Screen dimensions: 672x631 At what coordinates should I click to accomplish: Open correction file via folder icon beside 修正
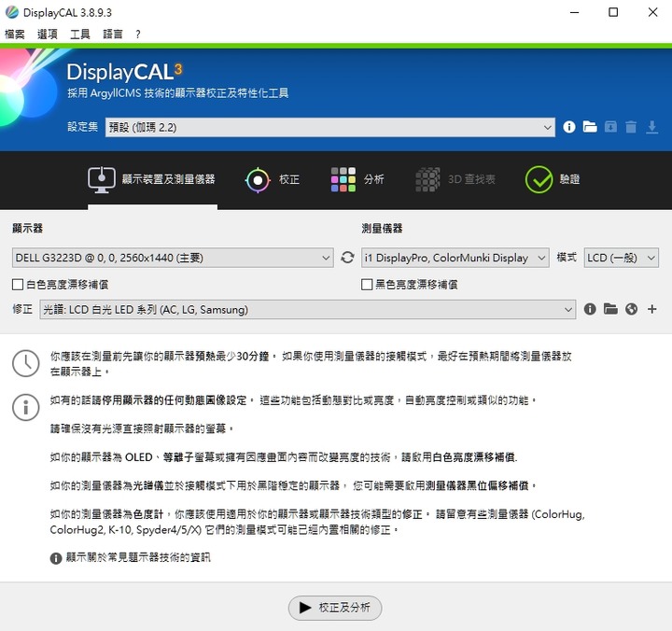(610, 309)
